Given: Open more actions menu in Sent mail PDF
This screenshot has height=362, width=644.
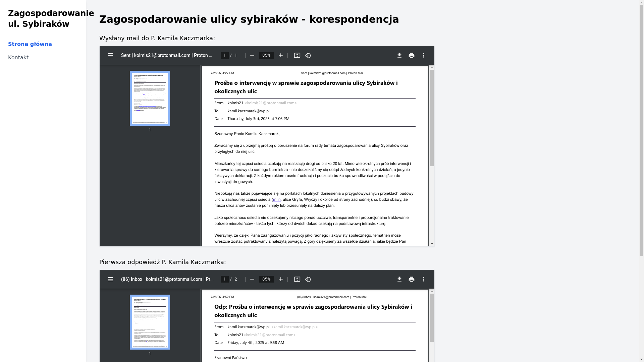Looking at the screenshot, I should [424, 55].
